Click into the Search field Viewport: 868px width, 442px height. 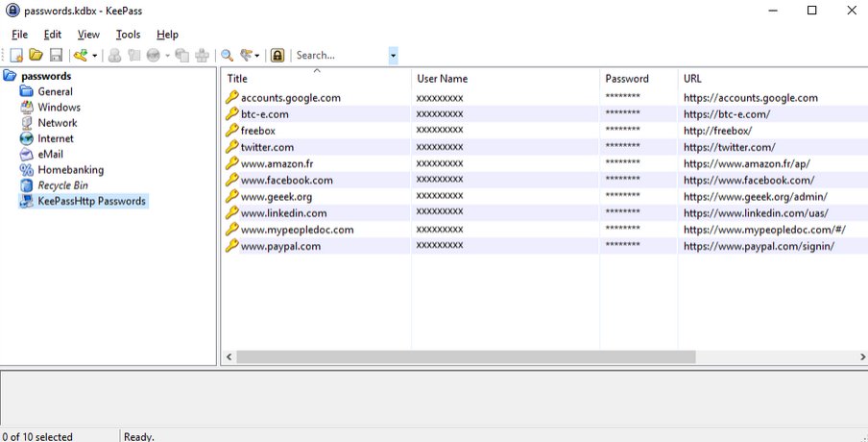point(341,56)
